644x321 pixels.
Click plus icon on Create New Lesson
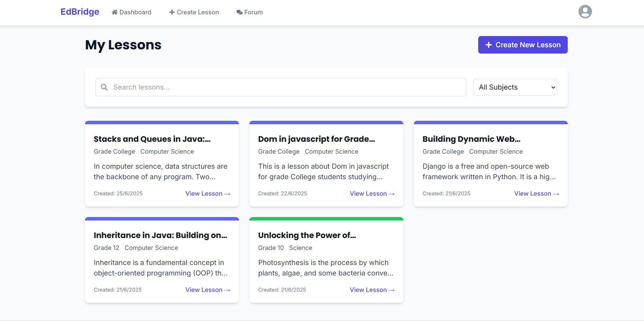coord(489,45)
